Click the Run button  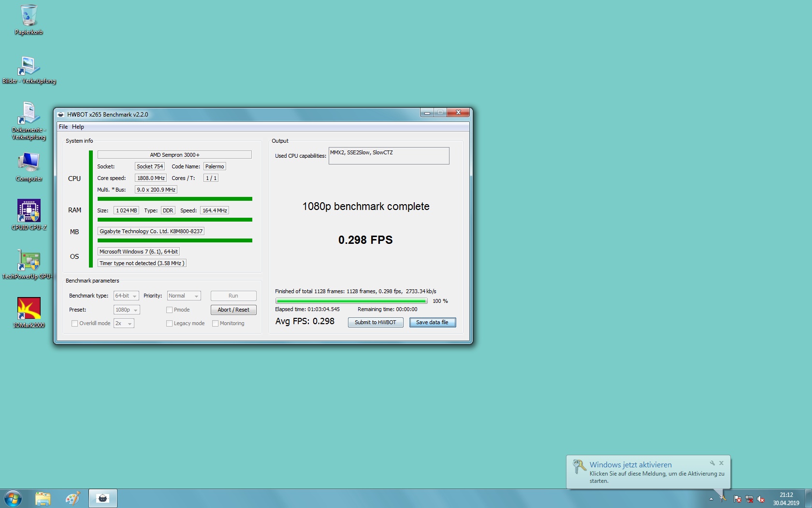[x=233, y=296]
